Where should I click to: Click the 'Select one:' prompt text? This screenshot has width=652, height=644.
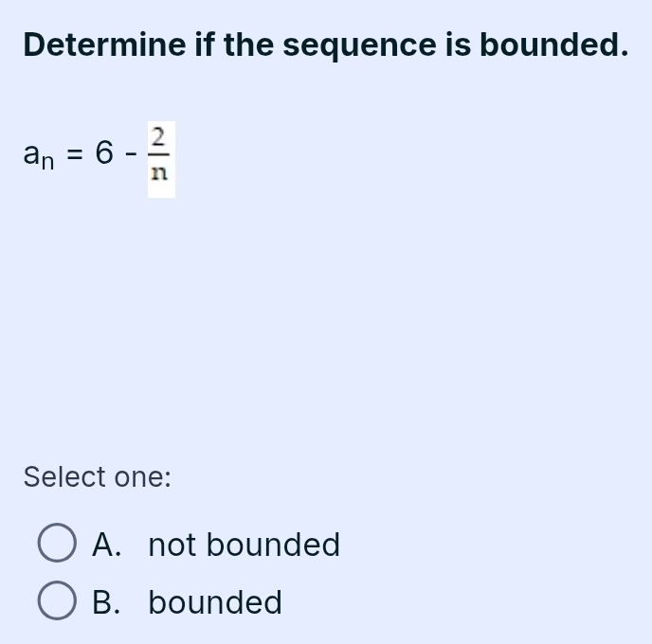98,476
